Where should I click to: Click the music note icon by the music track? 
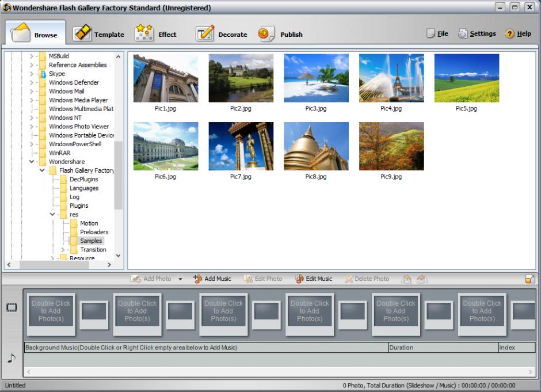click(12, 358)
